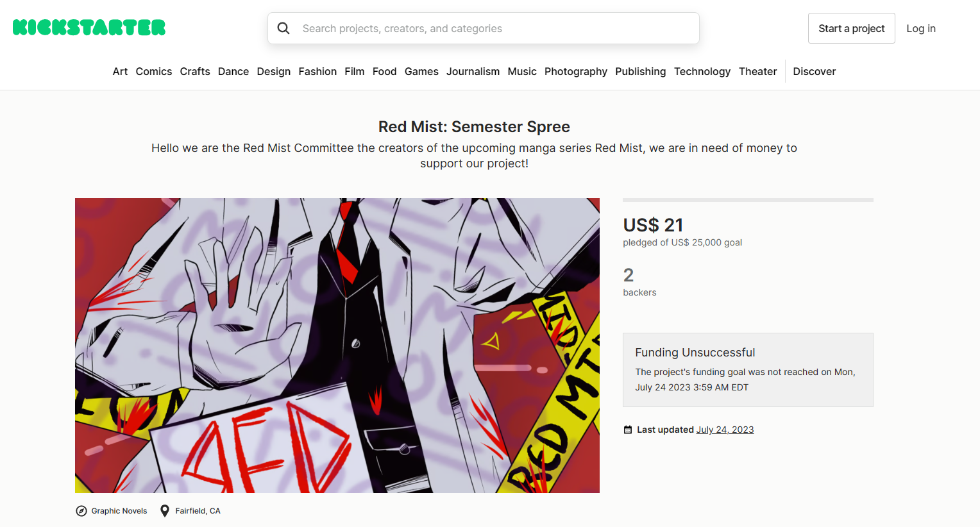Click the Fairfield, CA location link

pyautogui.click(x=198, y=511)
